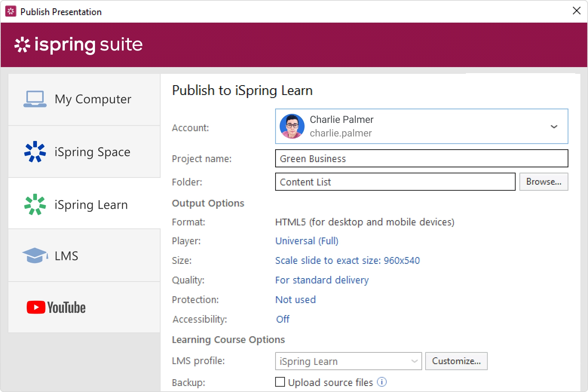Click the LMS graduation cap icon
Screen dimensions: 588x392
click(x=35, y=256)
